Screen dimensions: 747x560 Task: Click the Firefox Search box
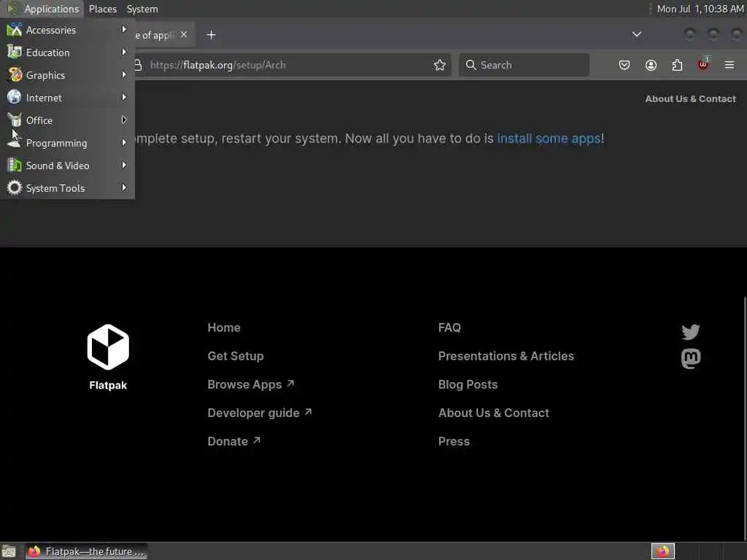pos(524,65)
